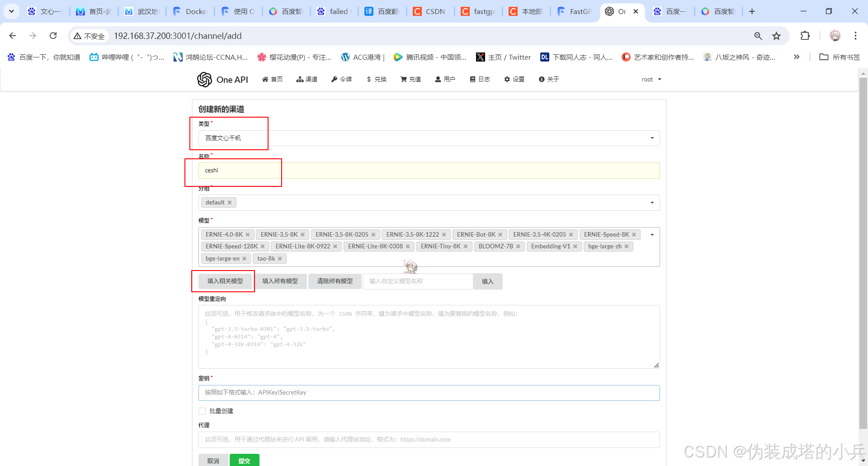Open the Chrome three-dot menu
The image size is (868, 466).
[x=855, y=36]
